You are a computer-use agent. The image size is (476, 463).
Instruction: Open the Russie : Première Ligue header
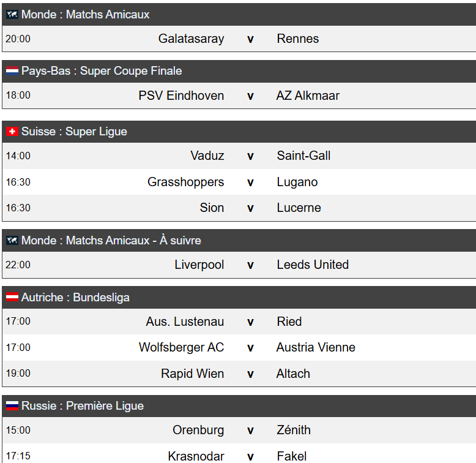(239, 406)
